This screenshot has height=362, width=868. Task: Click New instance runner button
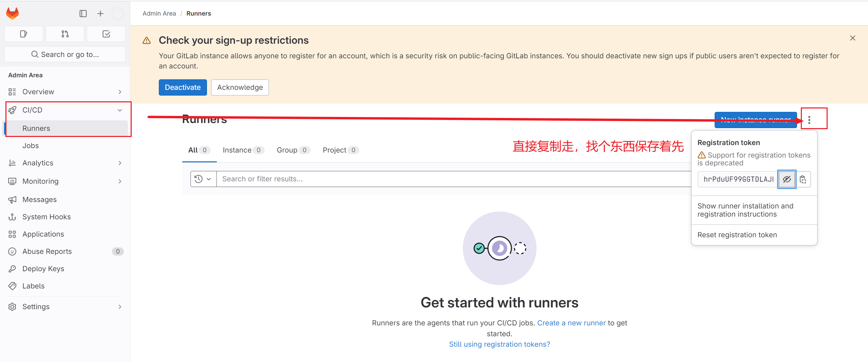[x=756, y=120]
